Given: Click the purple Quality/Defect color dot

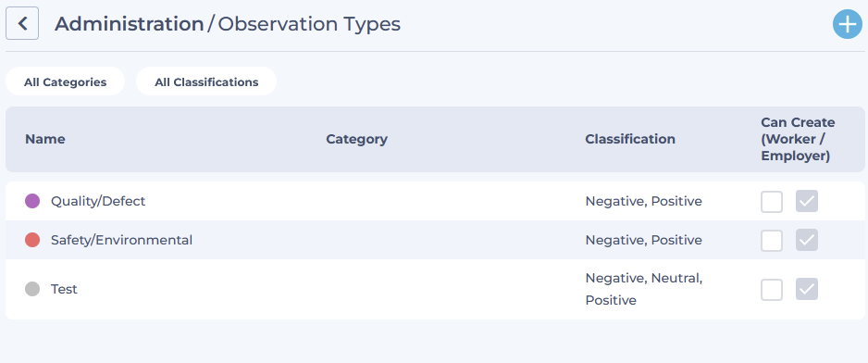Looking at the screenshot, I should point(32,201).
